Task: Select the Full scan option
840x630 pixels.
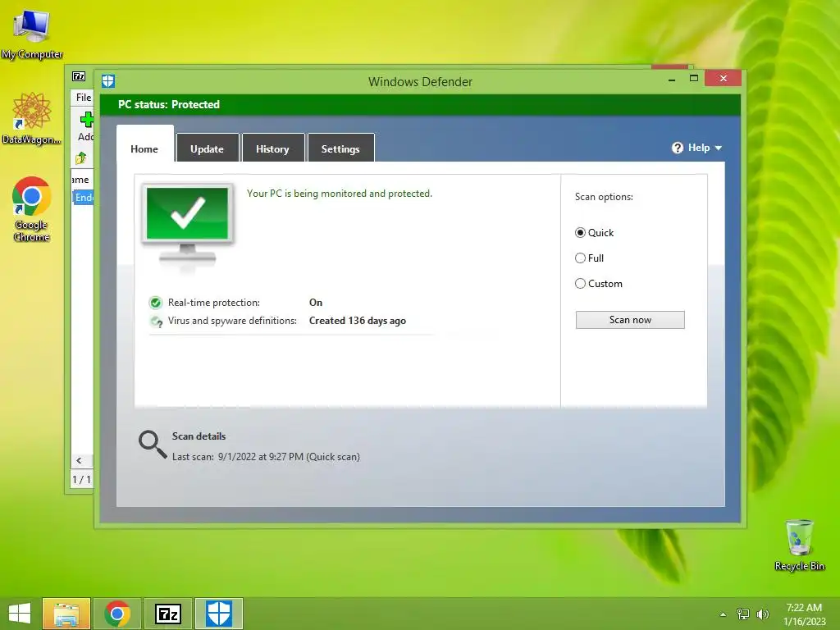Action: pos(589,258)
